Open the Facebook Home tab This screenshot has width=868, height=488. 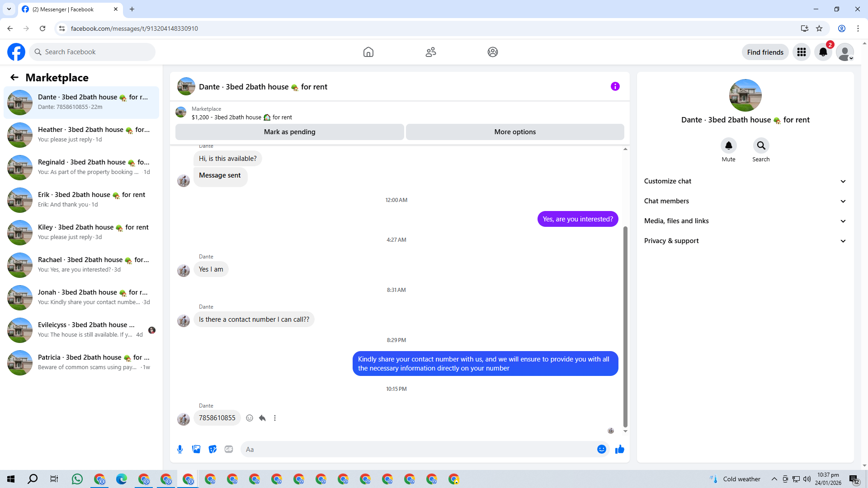pos(368,52)
